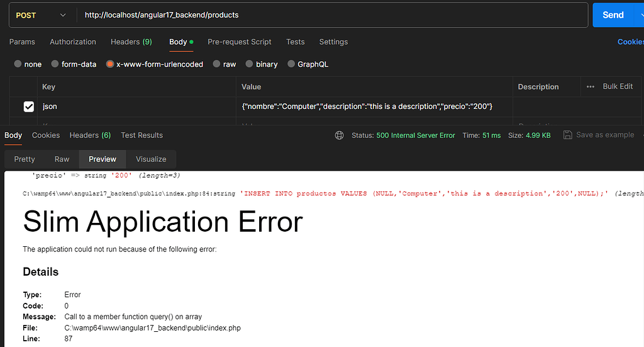View the Raw response tab

[62, 159]
